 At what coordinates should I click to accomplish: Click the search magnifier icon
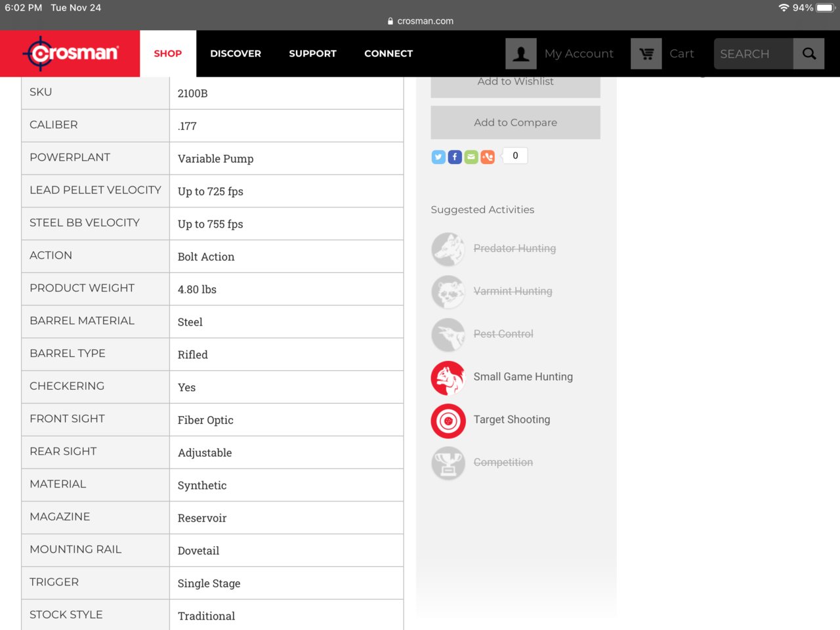[809, 53]
